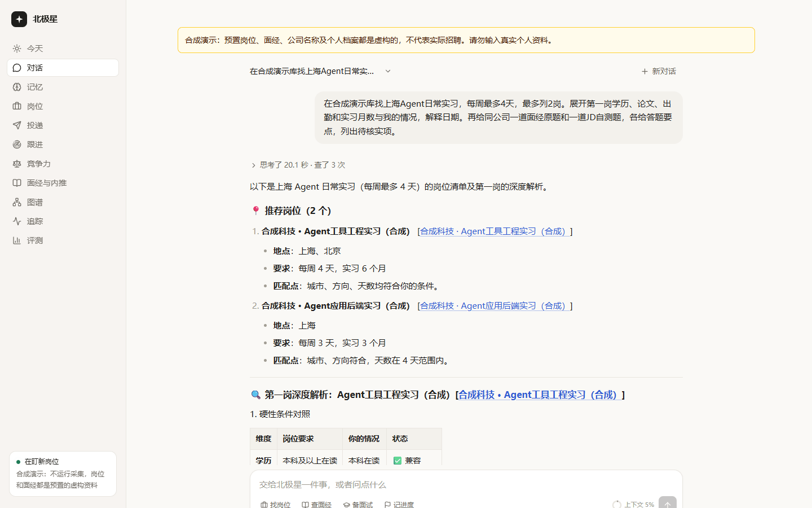812x508 pixels.
Task: Select the 对话 sidebar item
Action: tap(63, 68)
